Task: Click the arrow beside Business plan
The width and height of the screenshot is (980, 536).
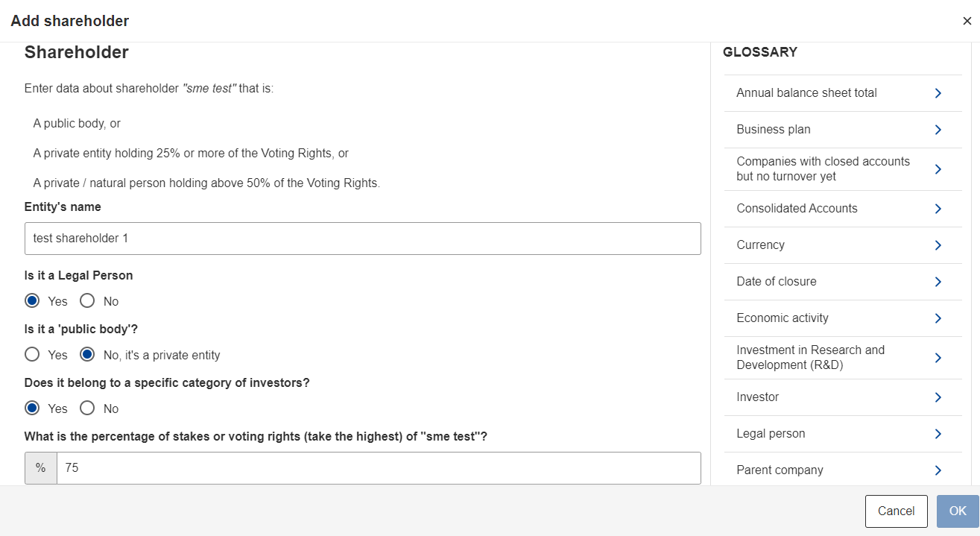Action: pyautogui.click(x=938, y=130)
